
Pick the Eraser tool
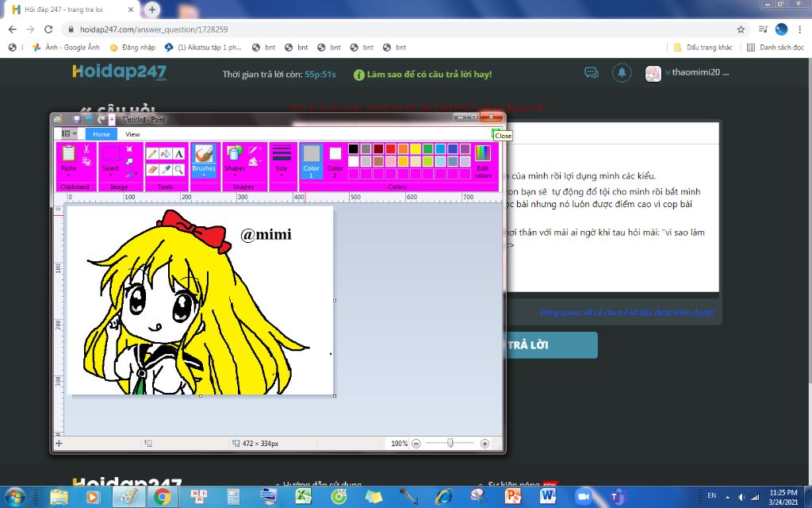(x=152, y=169)
